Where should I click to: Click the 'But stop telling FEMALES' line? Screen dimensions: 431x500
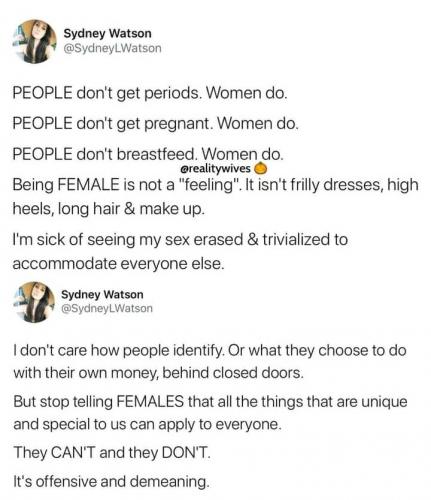pos(210,402)
